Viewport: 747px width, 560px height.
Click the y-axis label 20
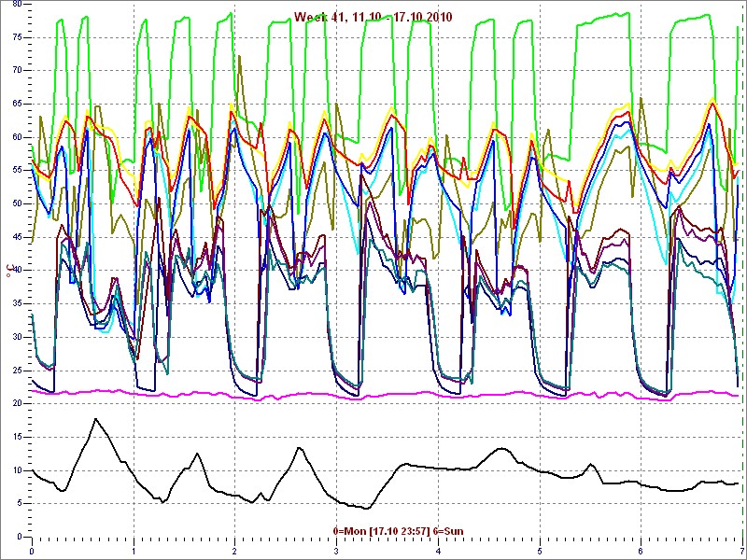point(17,404)
